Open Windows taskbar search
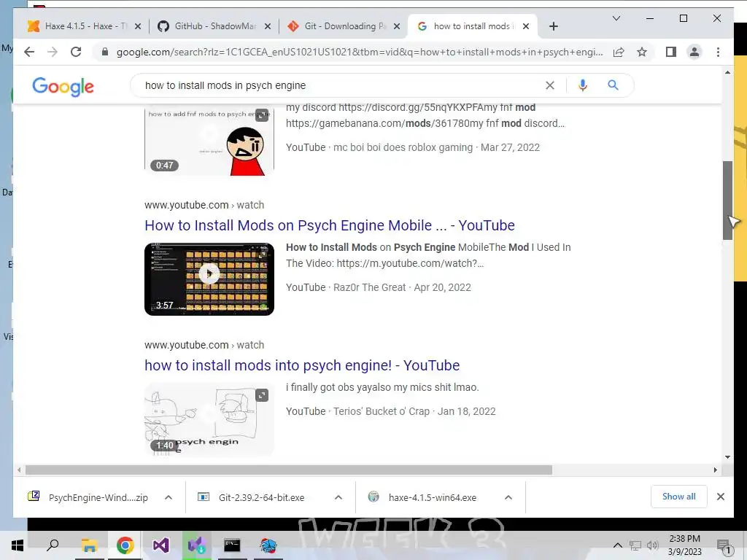 [53, 545]
